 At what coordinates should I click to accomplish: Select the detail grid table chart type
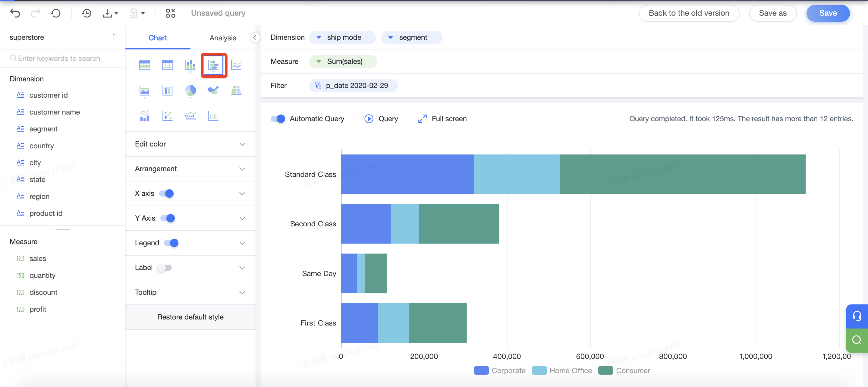(x=168, y=65)
